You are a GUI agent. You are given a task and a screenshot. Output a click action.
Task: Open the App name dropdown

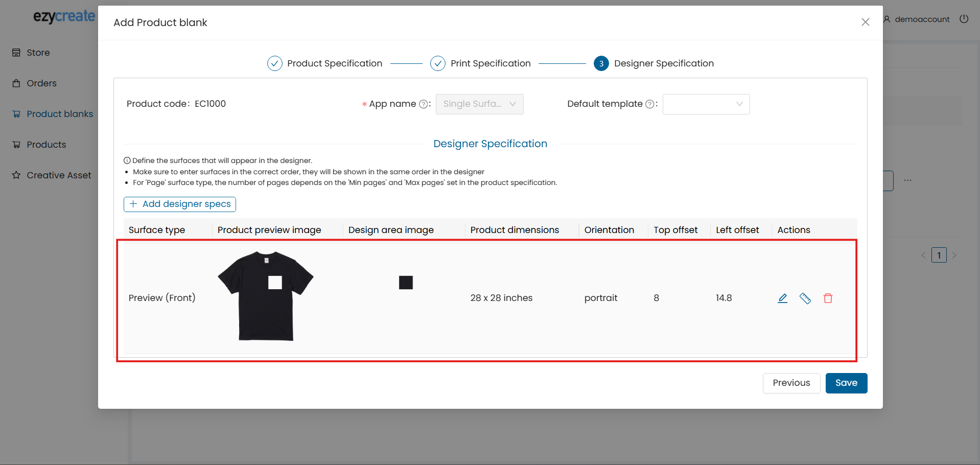coord(479,104)
